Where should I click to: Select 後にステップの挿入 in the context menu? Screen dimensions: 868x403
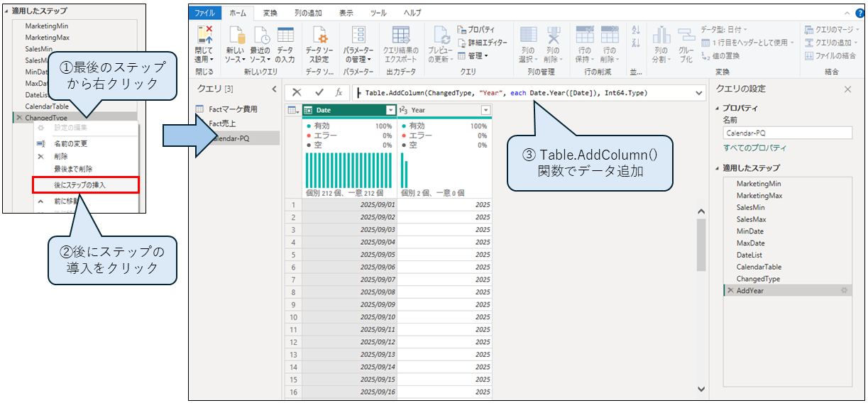coord(85,185)
